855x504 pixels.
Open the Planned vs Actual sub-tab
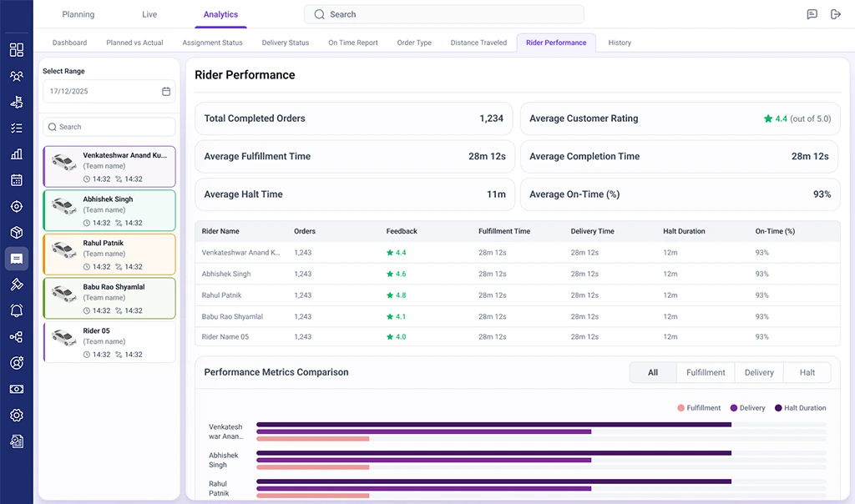[x=134, y=43]
